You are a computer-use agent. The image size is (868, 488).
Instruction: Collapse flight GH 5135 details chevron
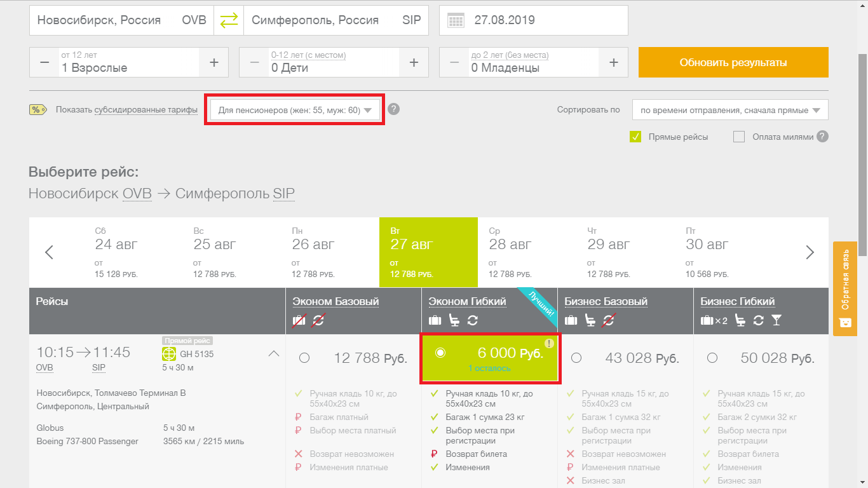coord(274,353)
